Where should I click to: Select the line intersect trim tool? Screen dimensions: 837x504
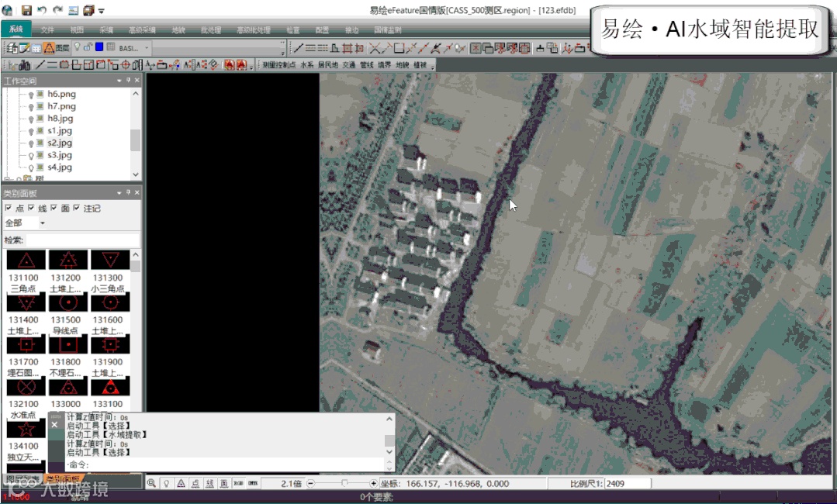[375, 49]
